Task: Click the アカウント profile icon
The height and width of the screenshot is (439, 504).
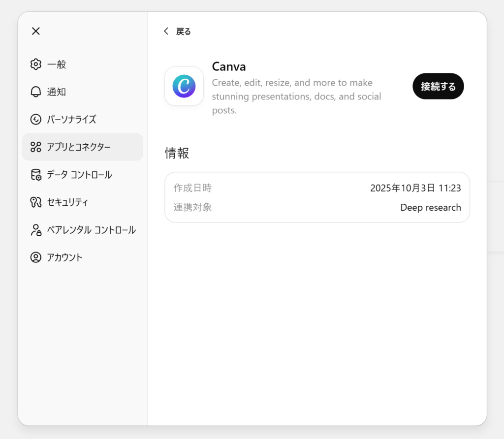Action: coord(35,257)
